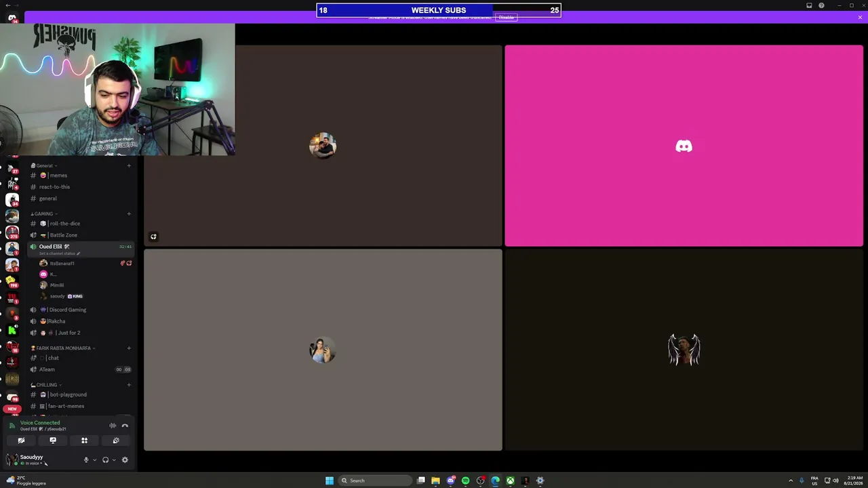The image size is (868, 488).
Task: Open Microsoft Edge from the taskbar
Action: (495, 481)
